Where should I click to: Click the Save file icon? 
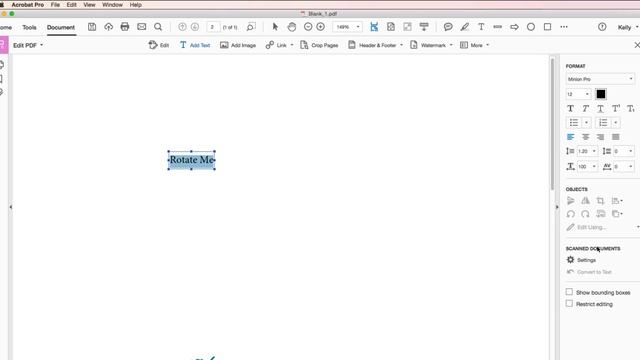click(92, 27)
